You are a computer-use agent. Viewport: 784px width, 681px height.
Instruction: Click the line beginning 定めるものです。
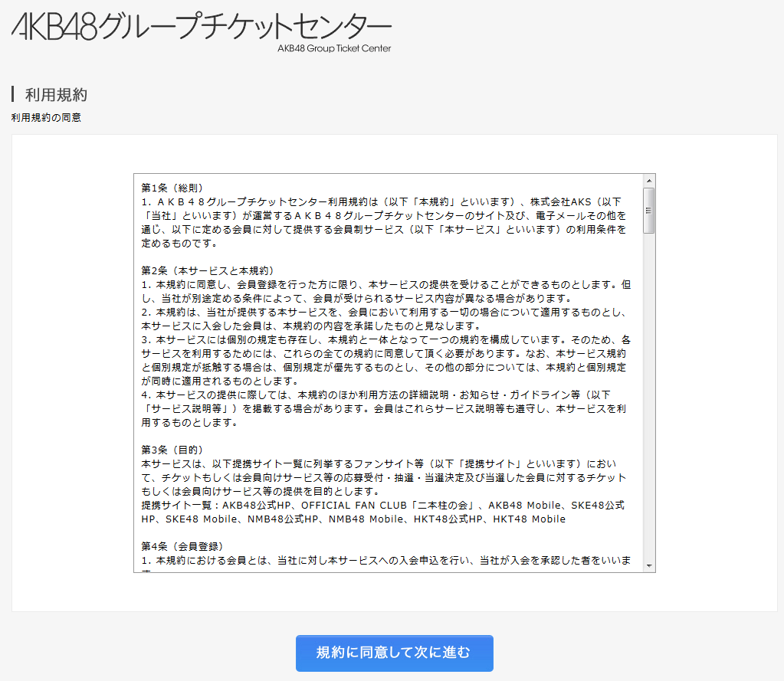click(180, 244)
